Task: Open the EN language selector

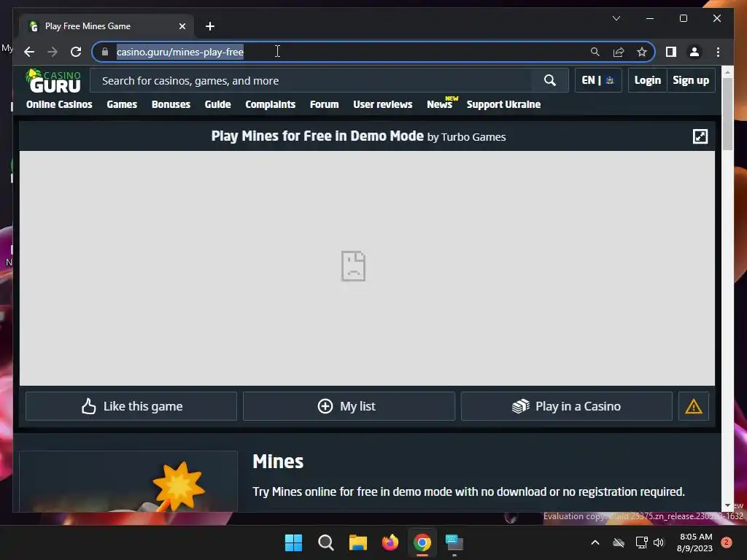Action: click(598, 80)
